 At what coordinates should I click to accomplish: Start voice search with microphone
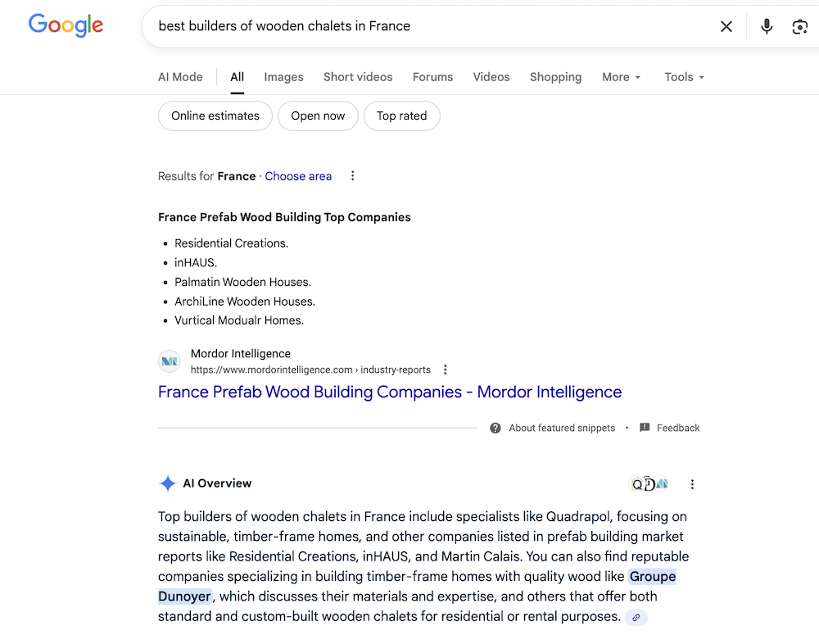767,26
